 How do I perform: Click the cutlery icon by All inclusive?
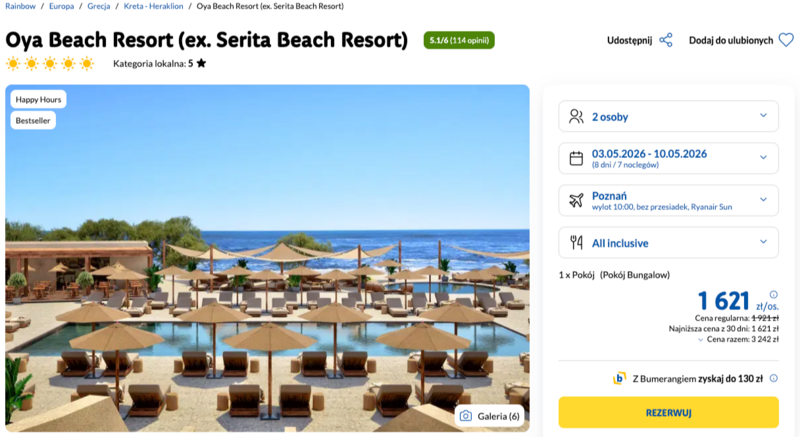(576, 242)
